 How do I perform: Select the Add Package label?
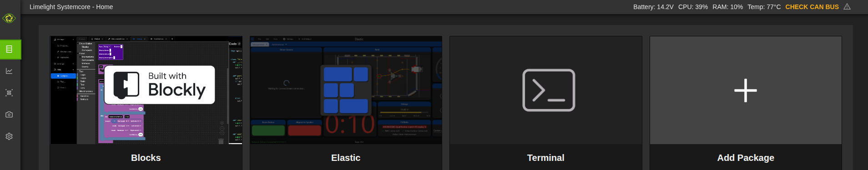[746, 158]
